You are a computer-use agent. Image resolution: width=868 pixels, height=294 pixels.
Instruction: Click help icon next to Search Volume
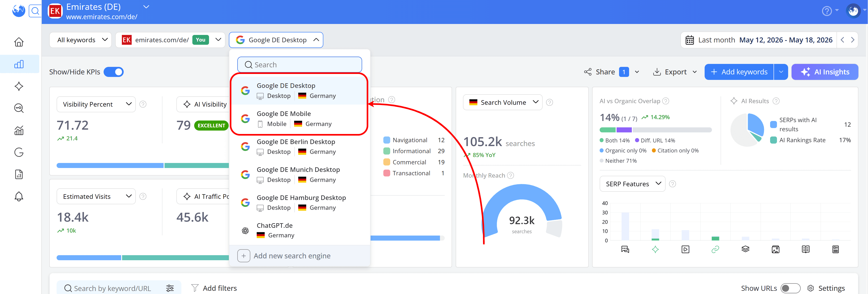pos(549,102)
